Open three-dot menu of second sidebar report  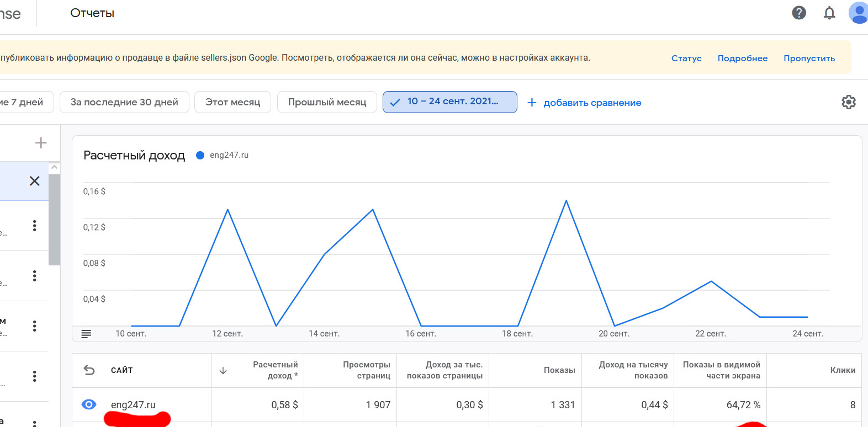click(34, 276)
